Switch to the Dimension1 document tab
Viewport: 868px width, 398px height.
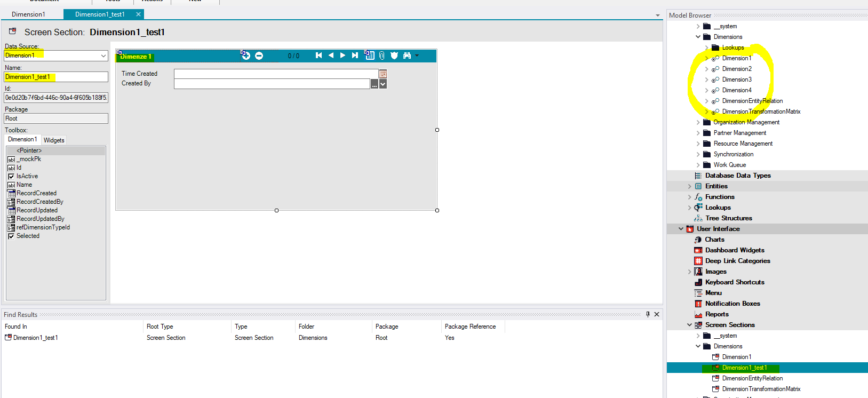point(29,14)
